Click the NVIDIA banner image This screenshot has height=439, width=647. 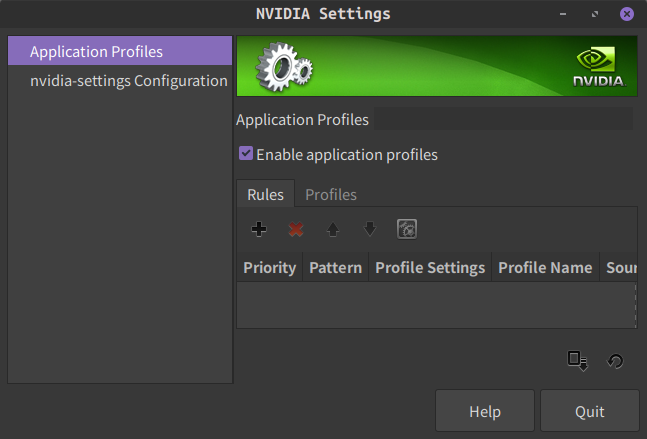[x=437, y=66]
